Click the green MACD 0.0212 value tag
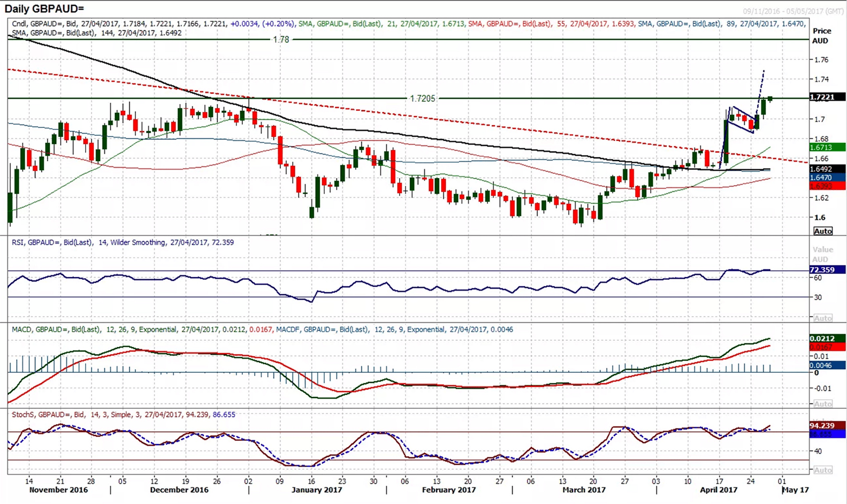Image resolution: width=847 pixels, height=504 pixels. pyautogui.click(x=827, y=339)
